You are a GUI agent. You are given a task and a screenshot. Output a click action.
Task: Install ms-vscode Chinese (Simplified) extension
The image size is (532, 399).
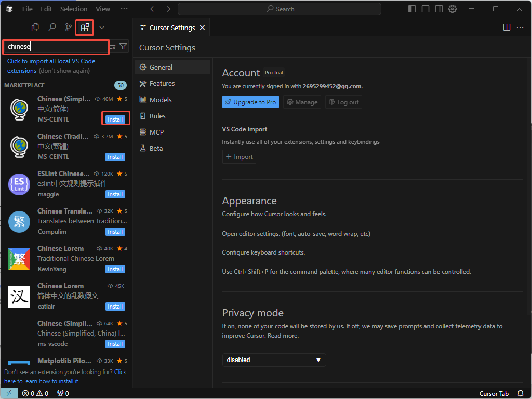click(x=115, y=344)
